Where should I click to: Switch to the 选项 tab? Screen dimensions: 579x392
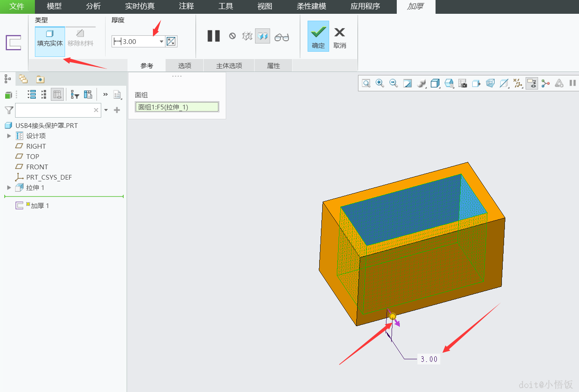(x=184, y=65)
